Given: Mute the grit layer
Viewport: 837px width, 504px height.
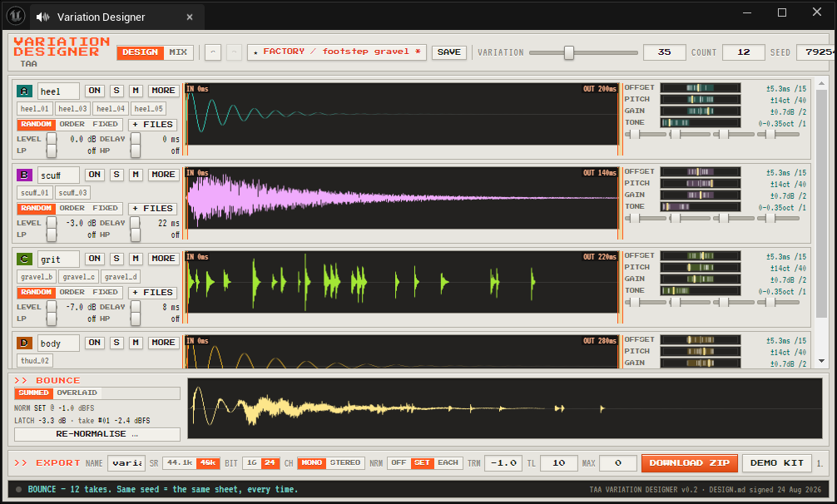Looking at the screenshot, I should pyautogui.click(x=136, y=259).
